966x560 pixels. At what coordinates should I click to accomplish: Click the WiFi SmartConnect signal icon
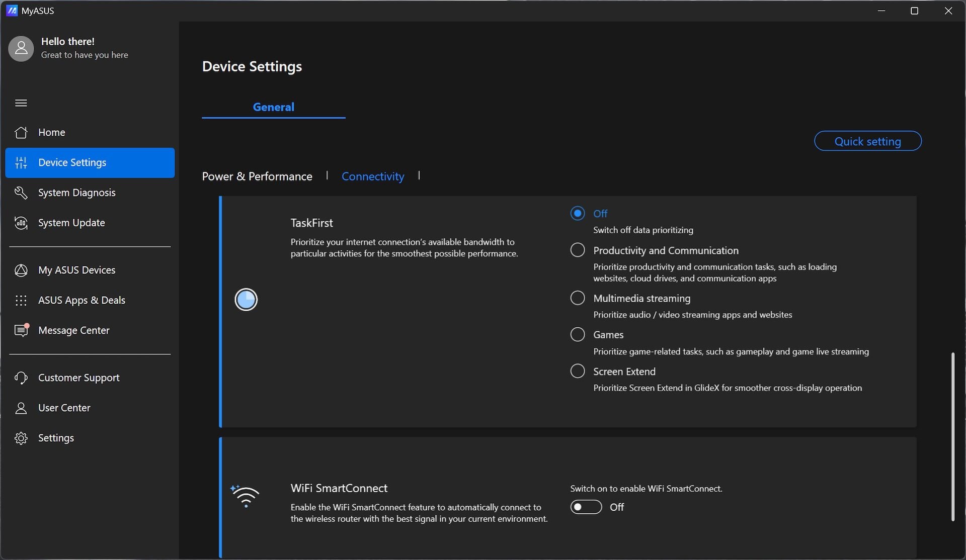[245, 496]
